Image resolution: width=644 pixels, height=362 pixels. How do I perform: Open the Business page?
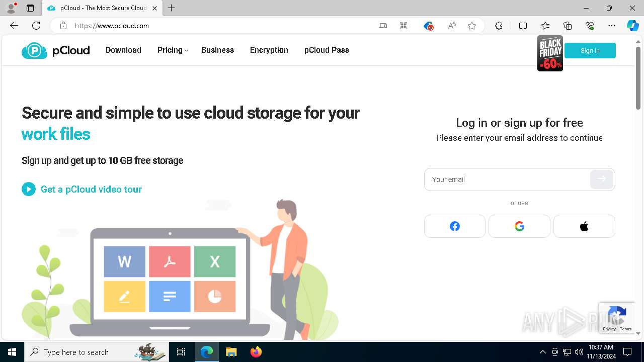[217, 50]
